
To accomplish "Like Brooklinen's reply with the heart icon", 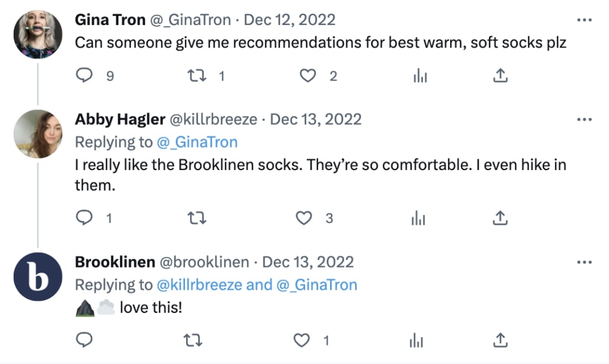I will pos(303,340).
